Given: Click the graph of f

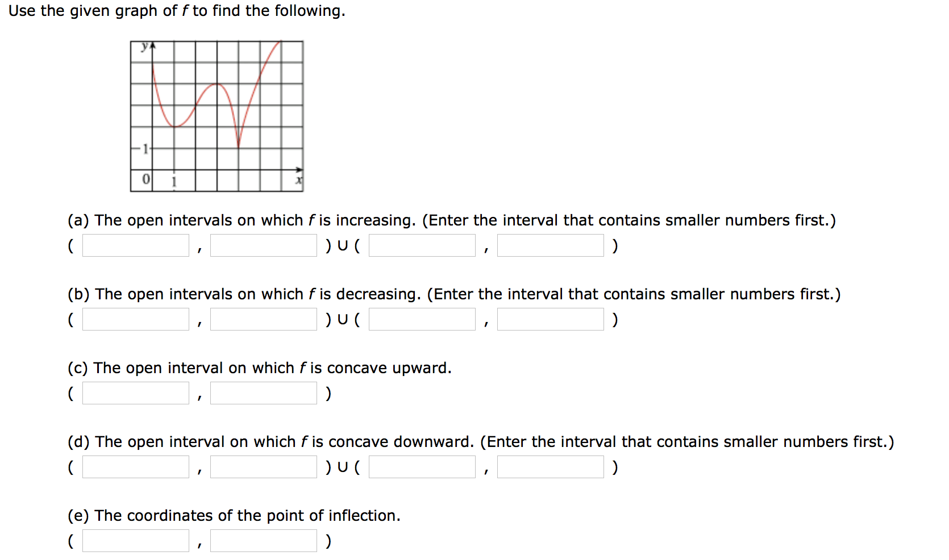Looking at the screenshot, I should coord(216,114).
